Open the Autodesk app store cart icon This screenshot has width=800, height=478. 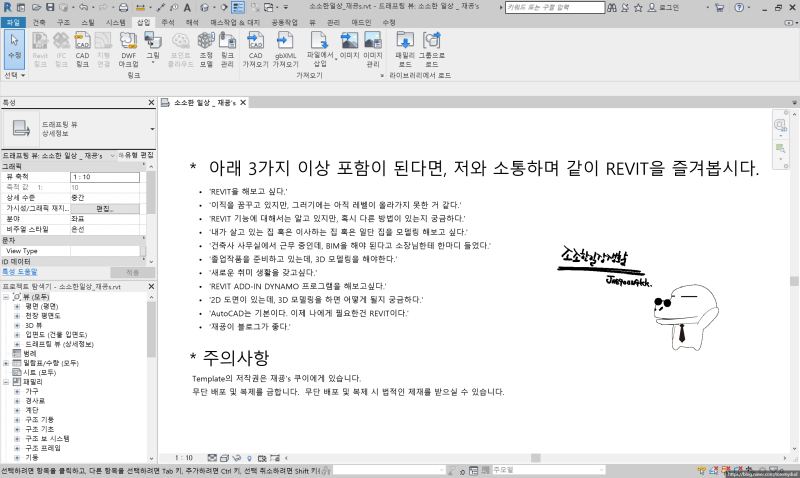click(719, 7)
